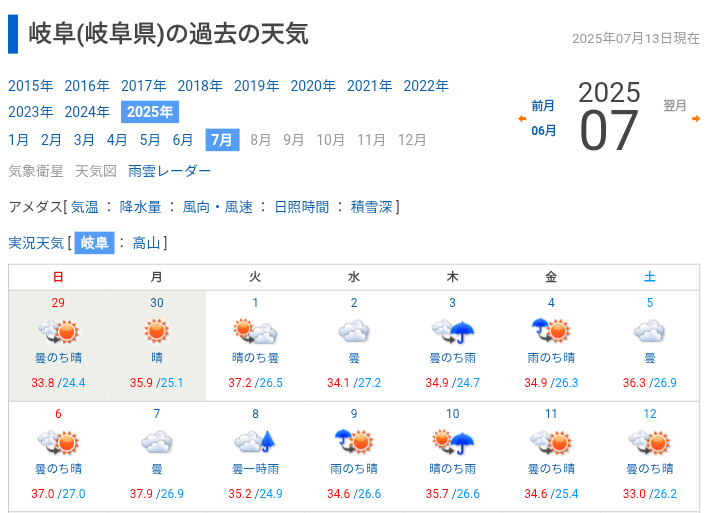Viewport: 720px width, 513px height.
Task: Click the rain-then-sun icon for July 4
Action: [551, 331]
